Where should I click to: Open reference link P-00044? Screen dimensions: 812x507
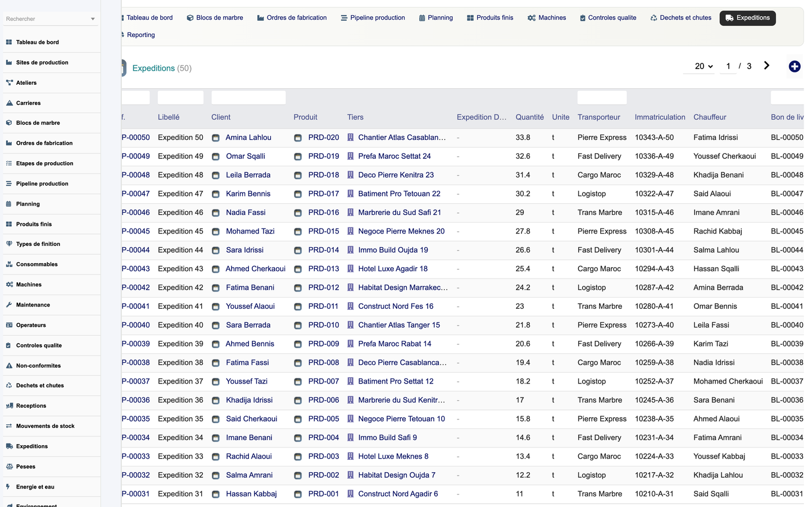[136, 250]
